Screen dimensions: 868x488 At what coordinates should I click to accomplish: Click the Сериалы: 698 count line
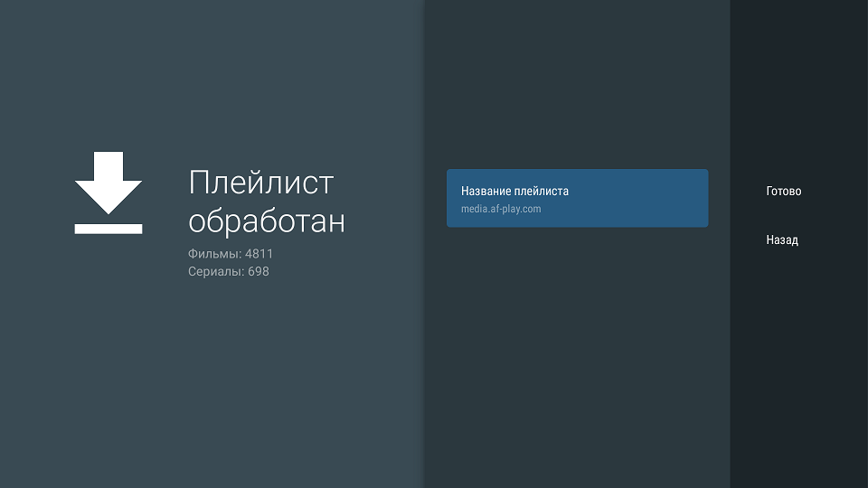[229, 271]
